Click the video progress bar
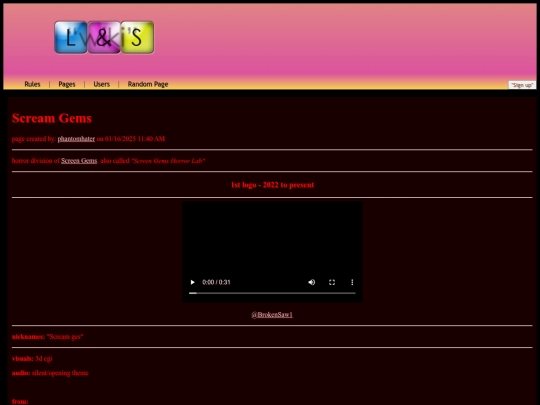The image size is (540, 405). click(x=272, y=293)
